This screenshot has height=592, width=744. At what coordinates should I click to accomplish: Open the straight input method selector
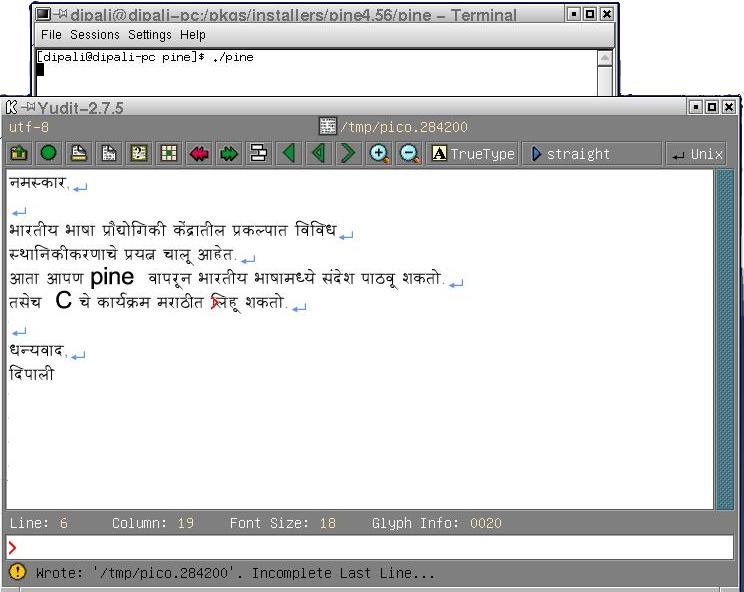(592, 154)
